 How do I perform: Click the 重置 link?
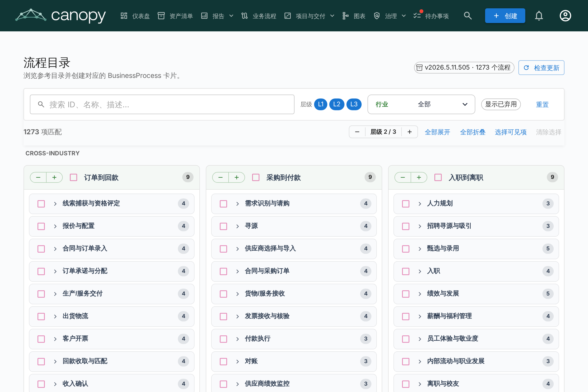click(542, 105)
